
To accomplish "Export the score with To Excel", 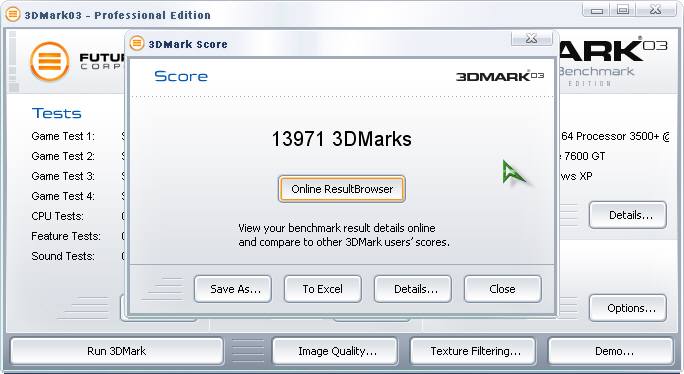I will pyautogui.click(x=323, y=289).
